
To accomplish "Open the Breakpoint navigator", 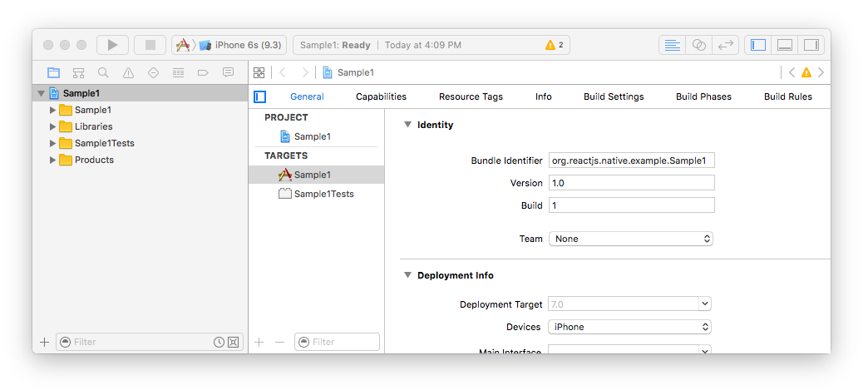I will tap(203, 72).
